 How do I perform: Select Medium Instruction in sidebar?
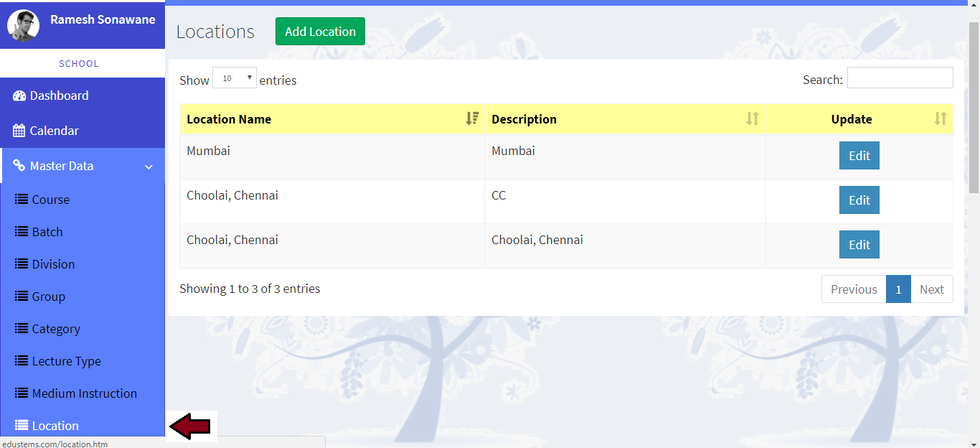point(84,393)
